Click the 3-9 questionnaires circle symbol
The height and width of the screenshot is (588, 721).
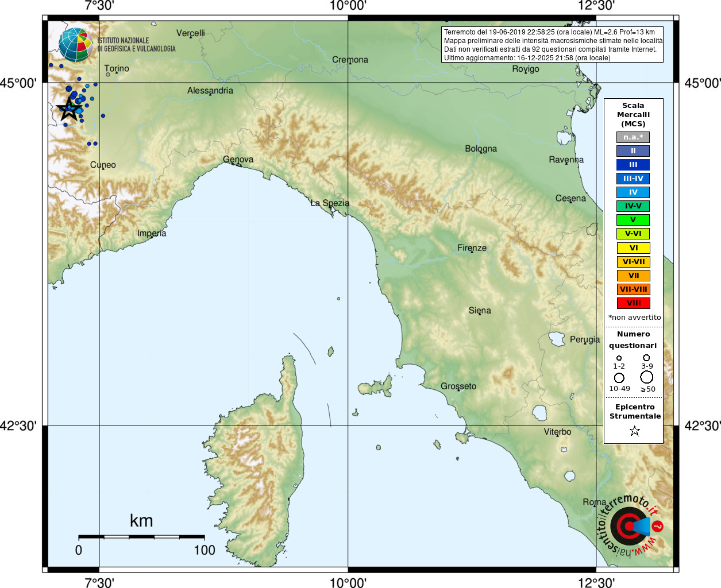[646, 358]
